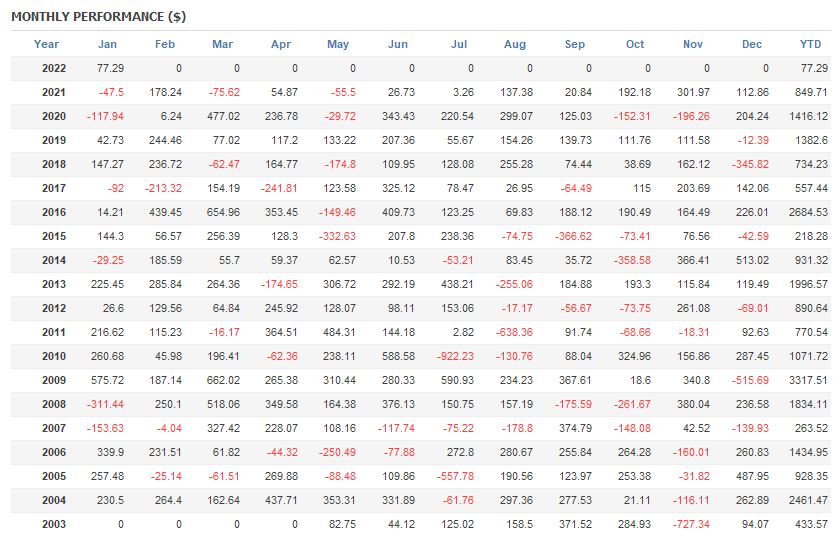840x540 pixels.
Task: Select the January 2022 value 77.29
Action: 109,68
